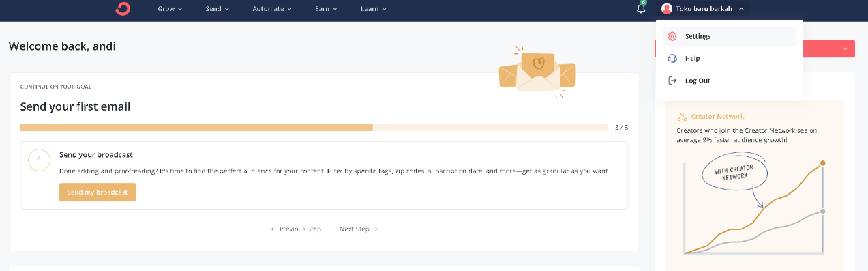Screen dimensions: 868x271
Task: Select Log Out from the account menu
Action: pos(730,81)
